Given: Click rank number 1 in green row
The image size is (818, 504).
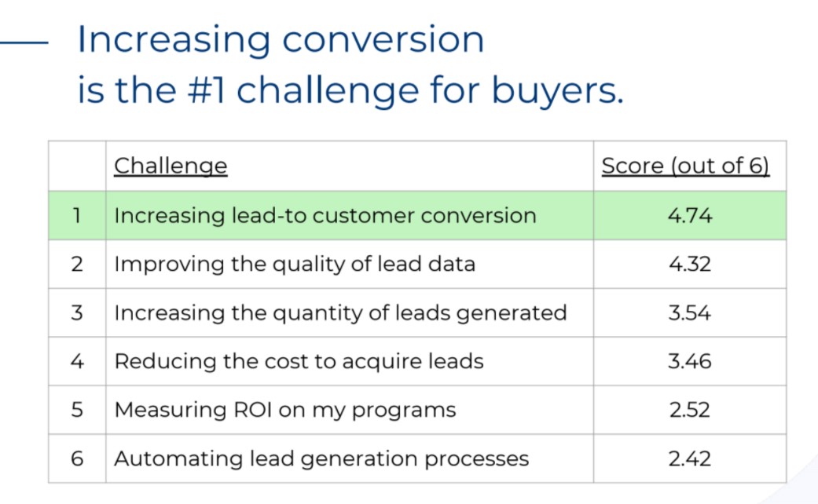Looking at the screenshot, I should (x=76, y=215).
